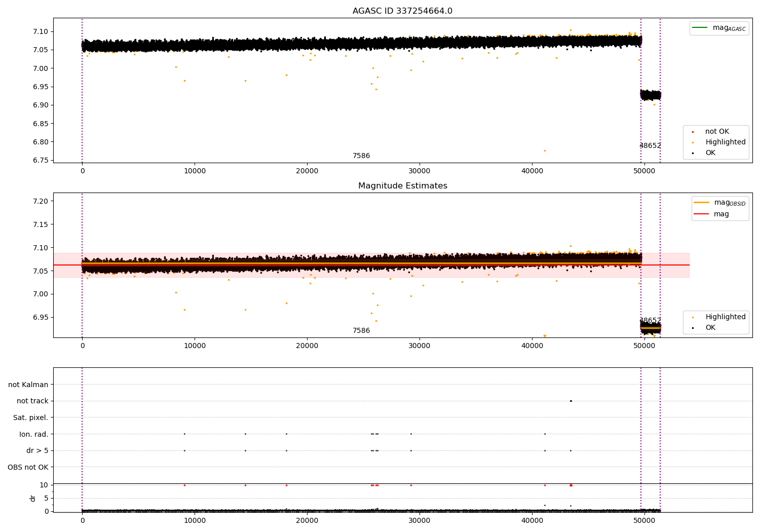
Task: Click the orange mag OBSID legend line
Action: click(701, 203)
